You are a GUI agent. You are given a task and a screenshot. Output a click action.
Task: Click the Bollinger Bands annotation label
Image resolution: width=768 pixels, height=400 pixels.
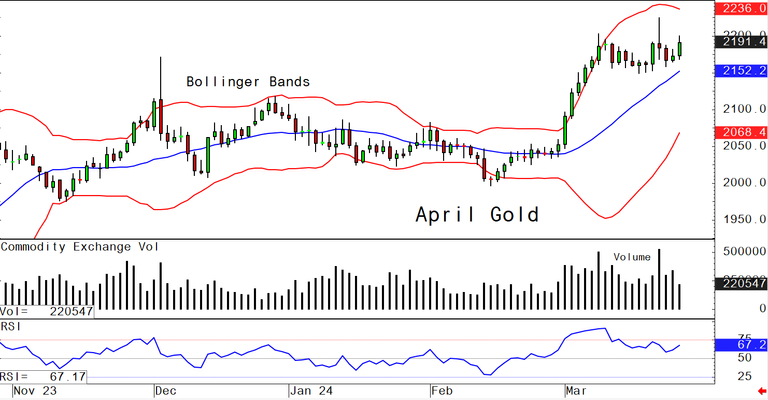[248, 81]
